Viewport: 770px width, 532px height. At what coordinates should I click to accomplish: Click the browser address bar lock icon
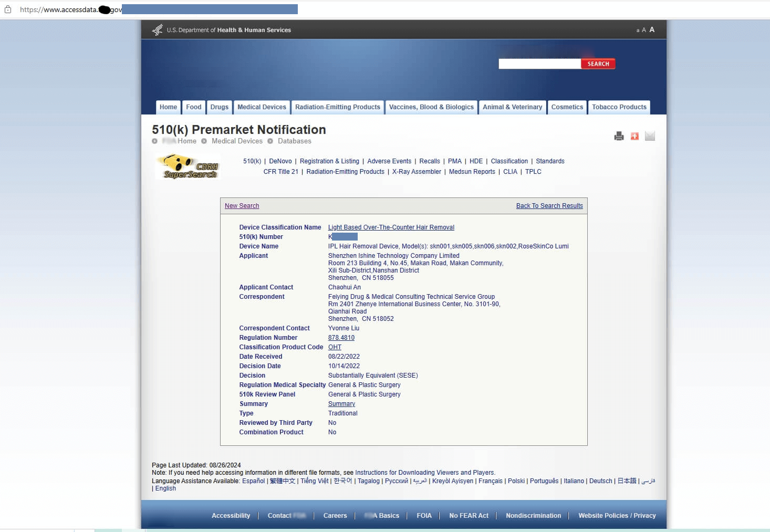[x=8, y=9]
